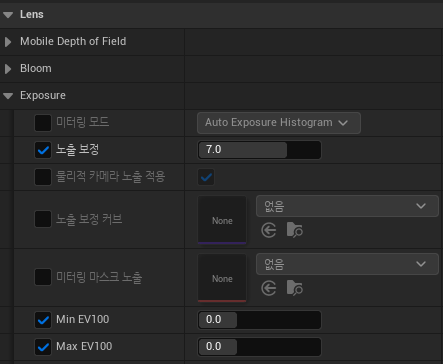The height and width of the screenshot is (364, 443).
Task: Select the 미터링 모드 property label
Action: 82,122
